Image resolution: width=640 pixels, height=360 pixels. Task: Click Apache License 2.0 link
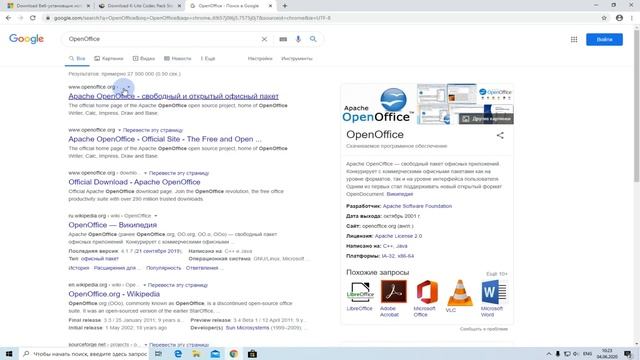tap(398, 236)
